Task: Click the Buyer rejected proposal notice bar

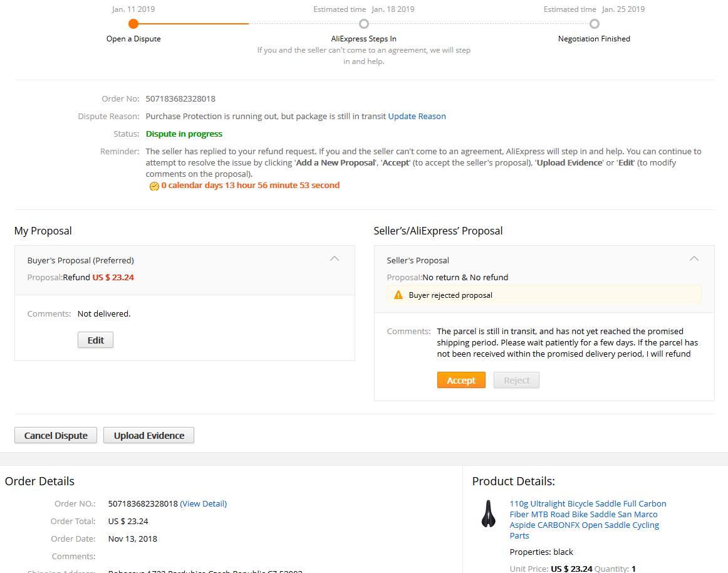Action: click(543, 295)
